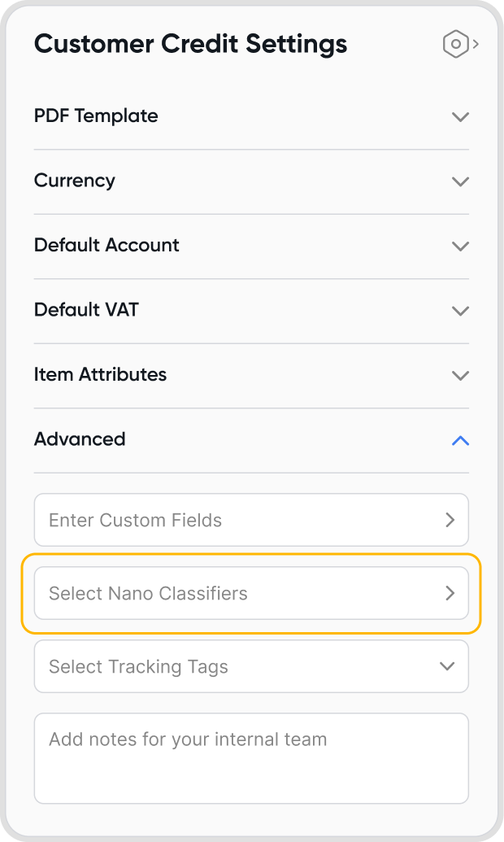Click the Select Nano Classifiers placeholder text
The width and height of the screenshot is (504, 842).
tap(148, 593)
